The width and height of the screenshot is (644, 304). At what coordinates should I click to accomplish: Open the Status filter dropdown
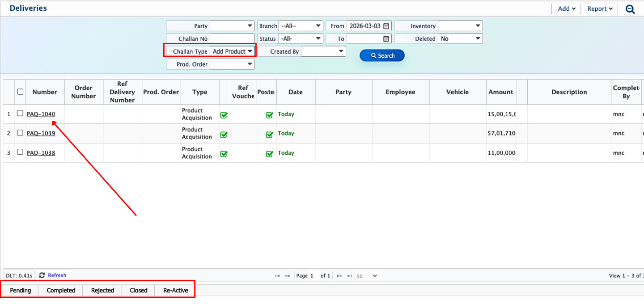[300, 39]
